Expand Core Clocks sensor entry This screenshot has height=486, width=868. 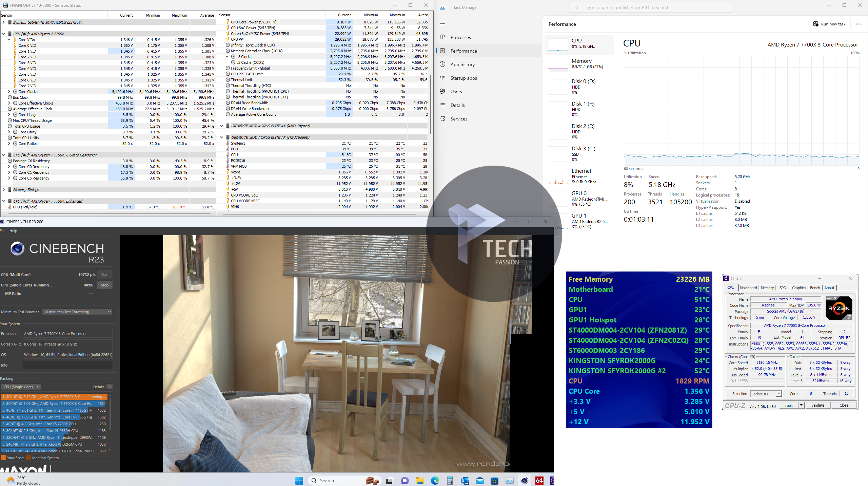[9, 92]
